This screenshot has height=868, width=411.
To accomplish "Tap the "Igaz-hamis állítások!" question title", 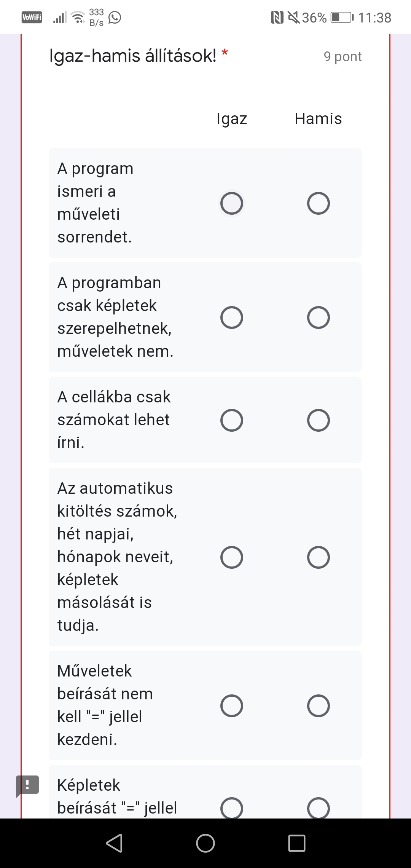I will 133,56.
